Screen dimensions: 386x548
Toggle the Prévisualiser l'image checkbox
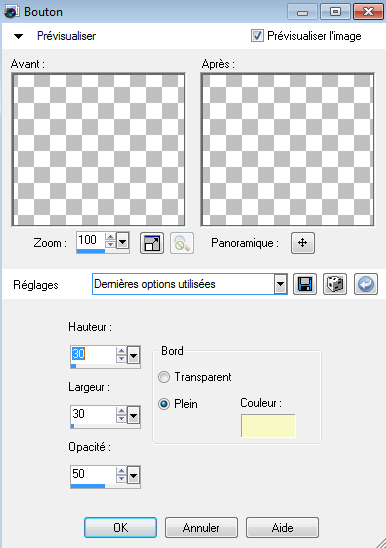click(257, 36)
